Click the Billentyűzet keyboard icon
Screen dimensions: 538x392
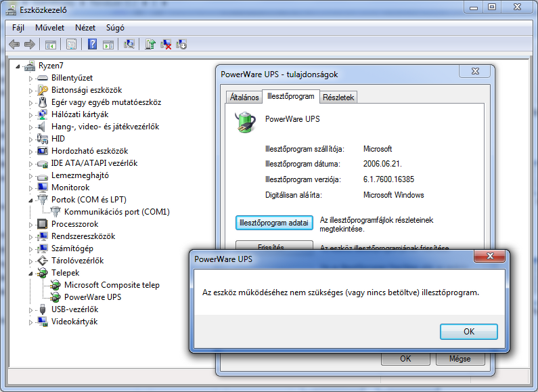pyautogui.click(x=42, y=78)
